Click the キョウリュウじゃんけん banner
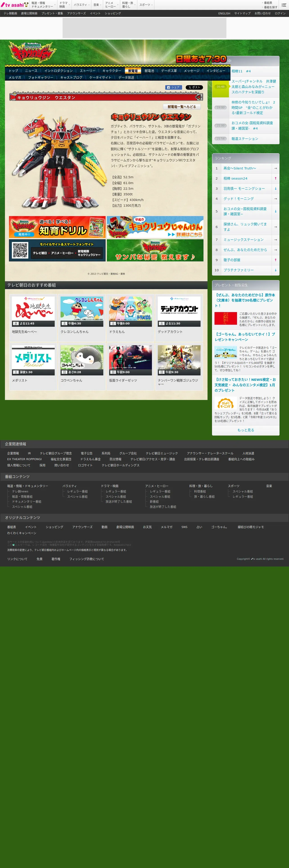289x868 pixels. [x=155, y=227]
